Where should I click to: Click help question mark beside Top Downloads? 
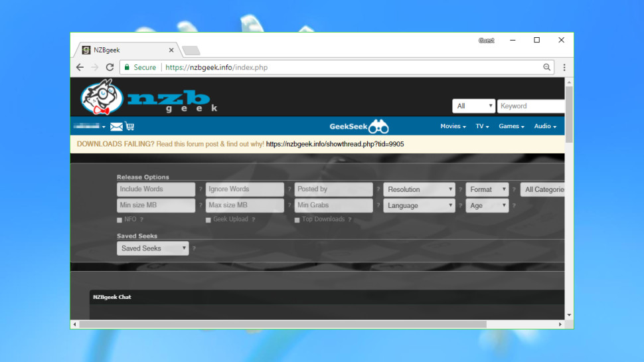point(349,219)
